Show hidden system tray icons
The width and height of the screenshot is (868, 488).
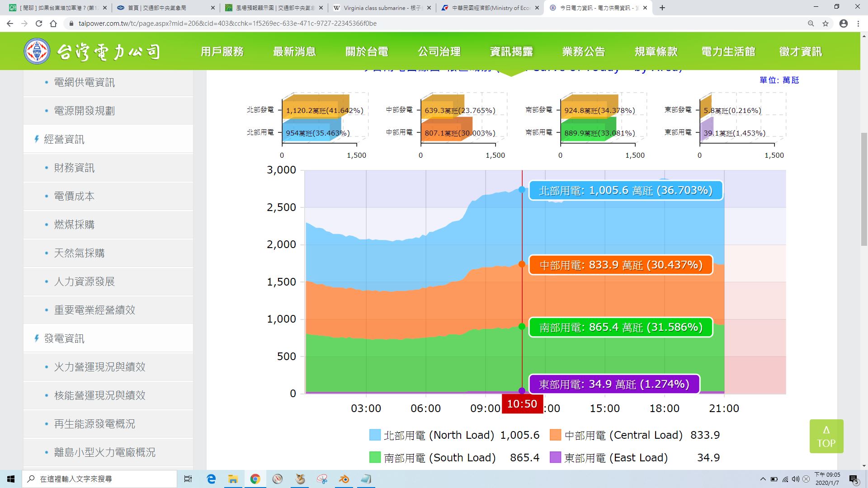point(763,479)
